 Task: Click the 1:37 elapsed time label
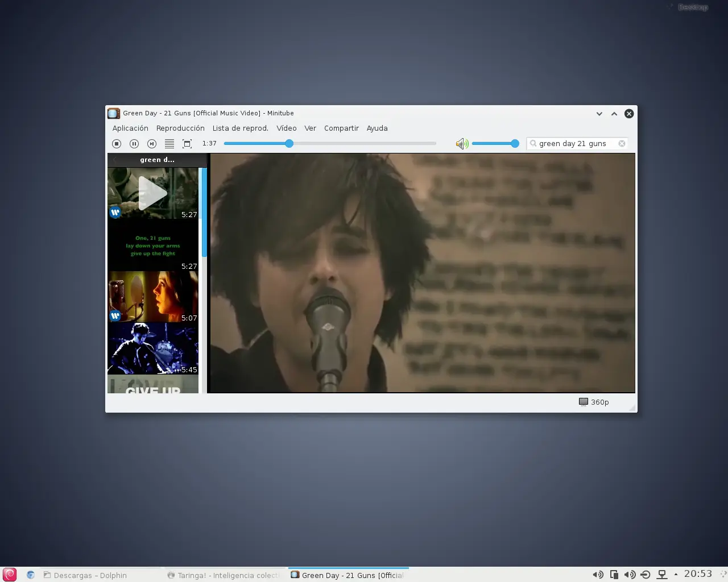click(x=209, y=144)
